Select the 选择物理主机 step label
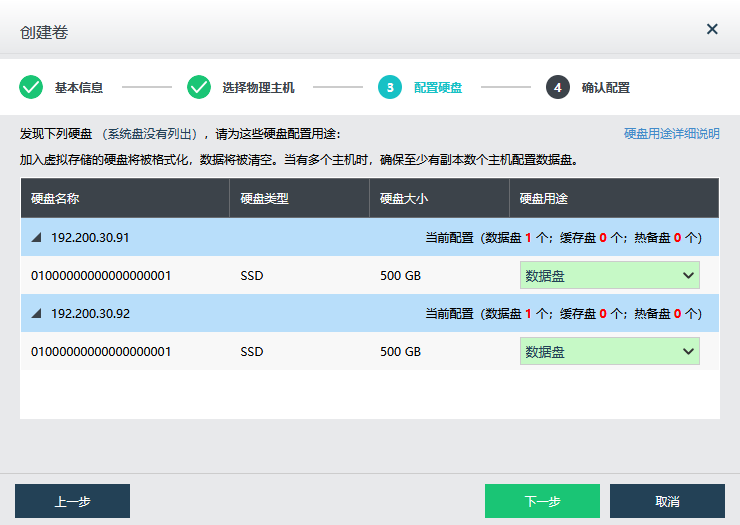This screenshot has width=740, height=525. (258, 88)
